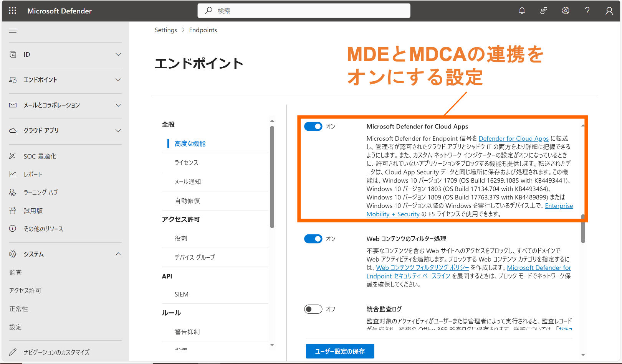Click the settings menu scrollbar down arrow
622x364 pixels.
click(x=272, y=345)
